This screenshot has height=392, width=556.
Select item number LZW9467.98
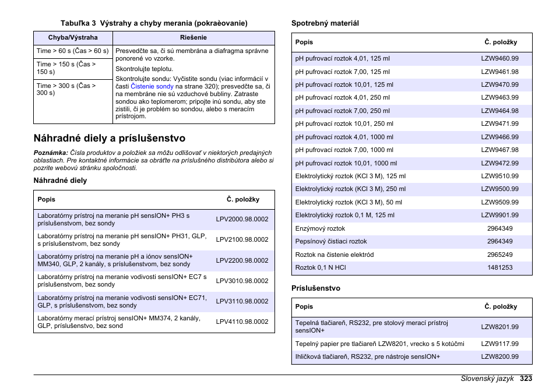[500, 150]
